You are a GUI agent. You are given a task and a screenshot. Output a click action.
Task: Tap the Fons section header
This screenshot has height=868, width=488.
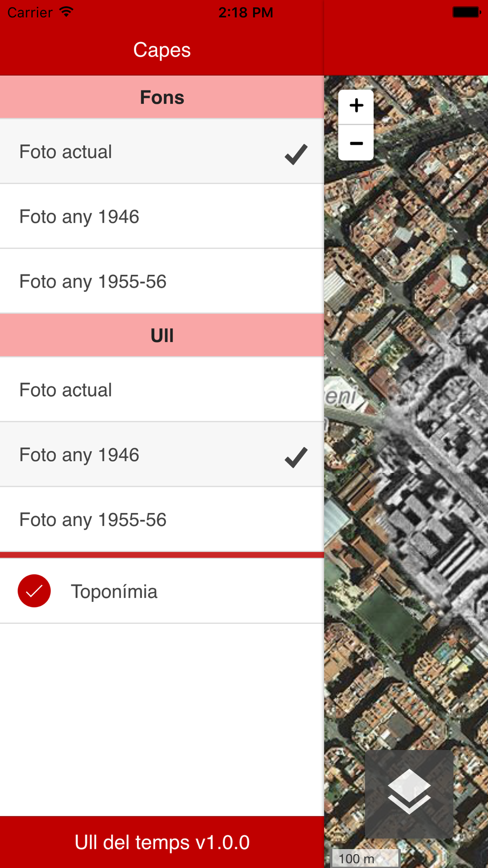click(162, 97)
